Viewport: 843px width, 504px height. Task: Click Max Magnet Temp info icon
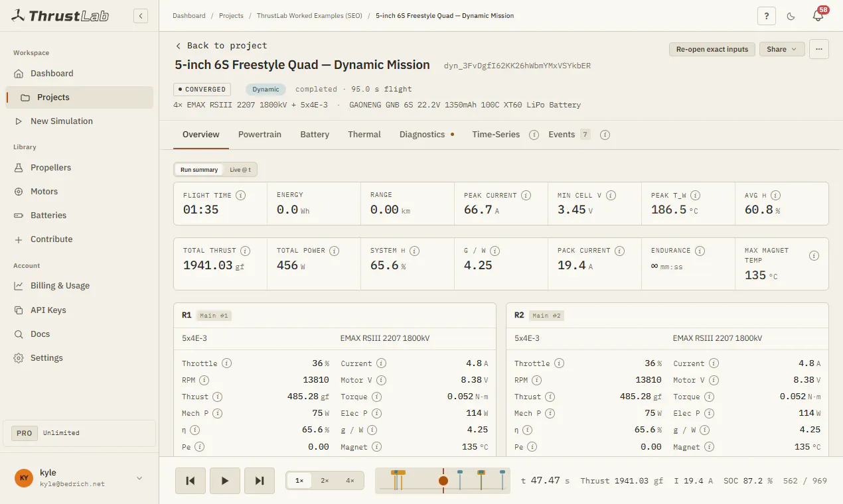[x=814, y=256]
